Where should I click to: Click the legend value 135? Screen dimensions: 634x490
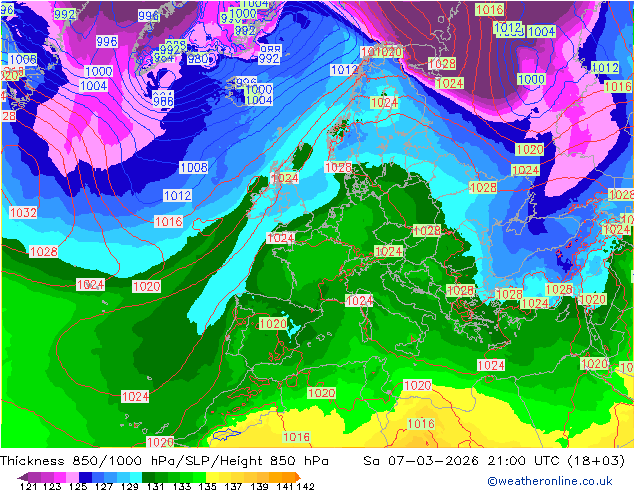(208, 486)
